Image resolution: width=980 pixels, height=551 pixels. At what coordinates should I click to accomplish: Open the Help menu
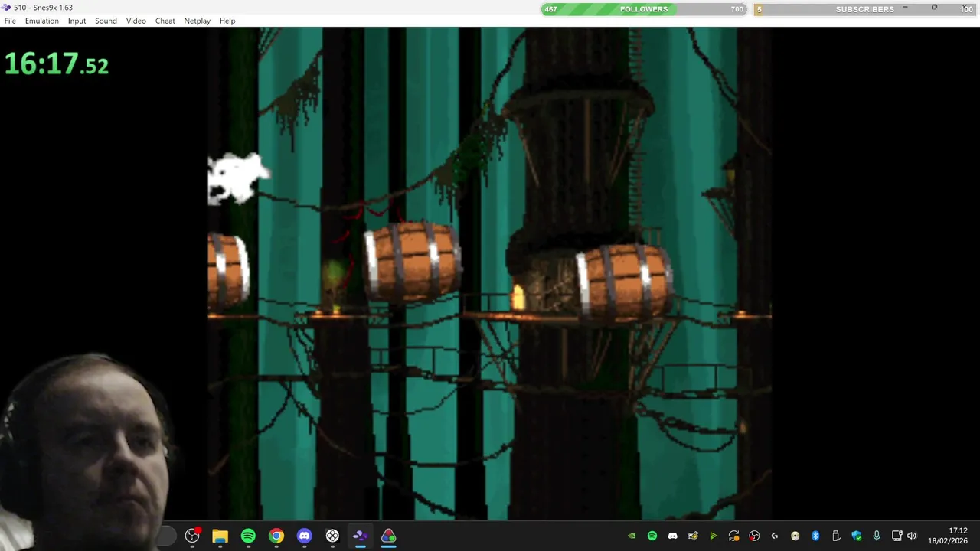pos(227,21)
